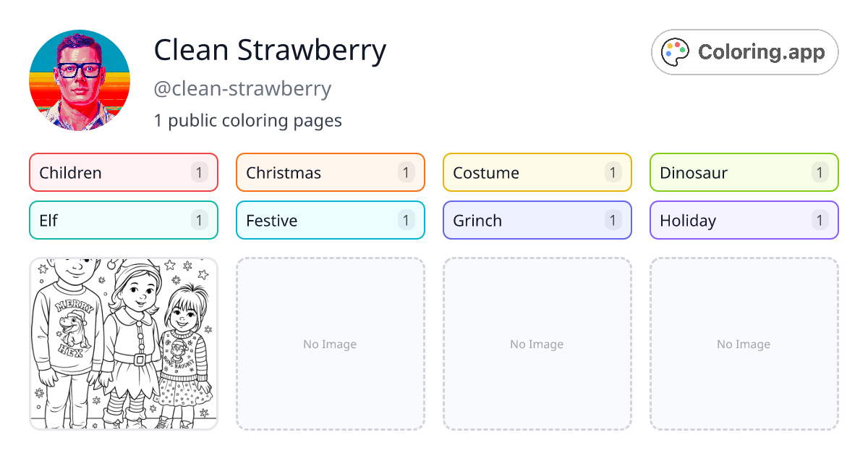868x456 pixels.
Task: Open the Christmas children coloring page thumbnail
Action: [x=123, y=344]
